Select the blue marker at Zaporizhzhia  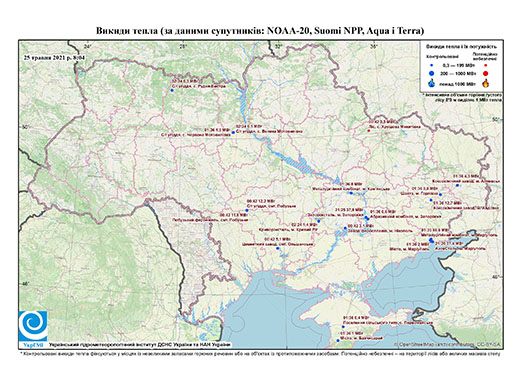click(x=367, y=218)
